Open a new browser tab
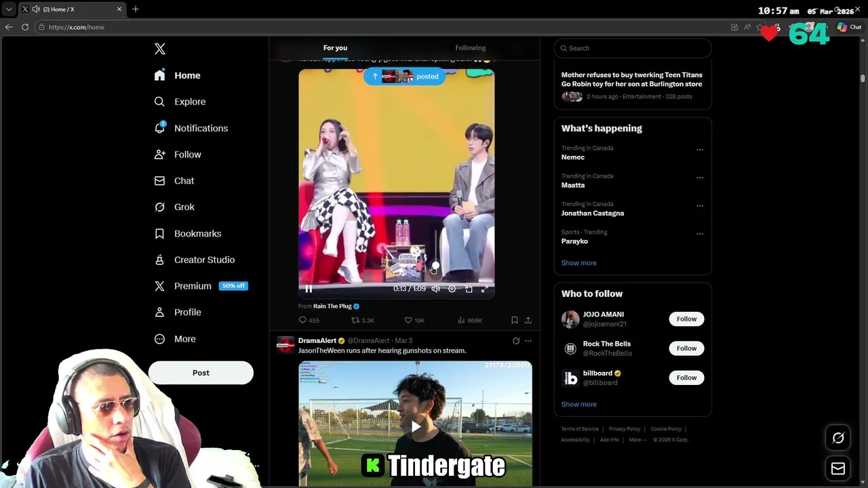Image resolution: width=868 pixels, height=488 pixels. (136, 9)
